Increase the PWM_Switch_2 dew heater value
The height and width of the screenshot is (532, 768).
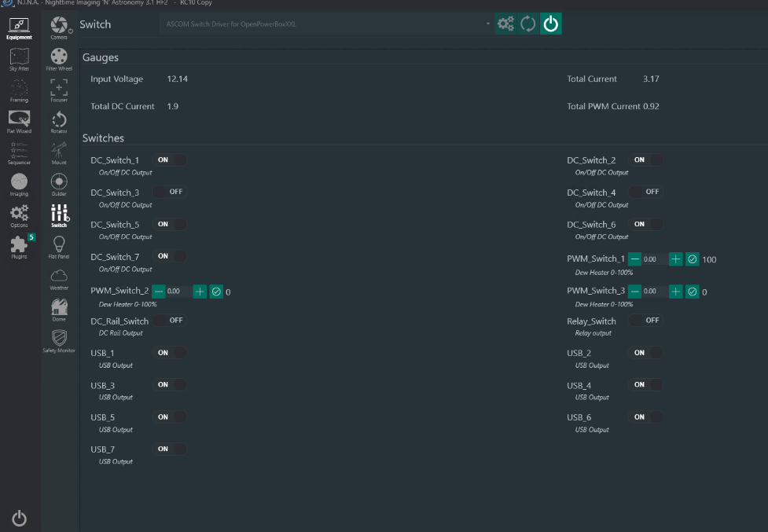[200, 292]
